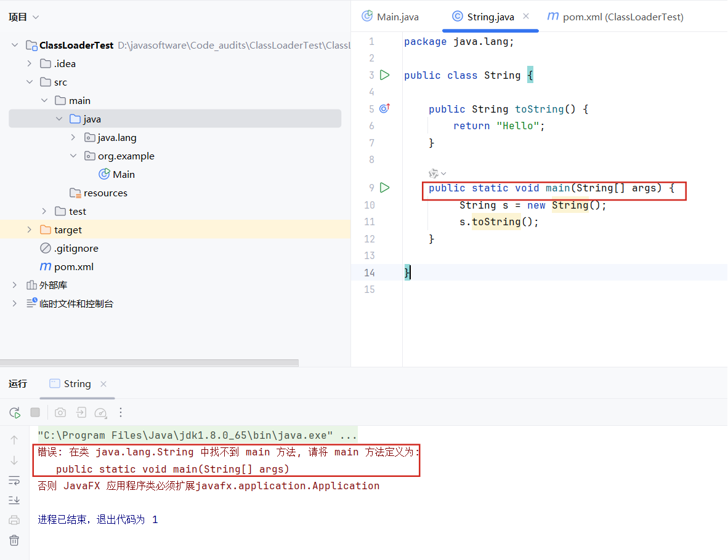Click the run gutter arrow on line 3
Screen dimensions: 728x560
(x=385, y=74)
